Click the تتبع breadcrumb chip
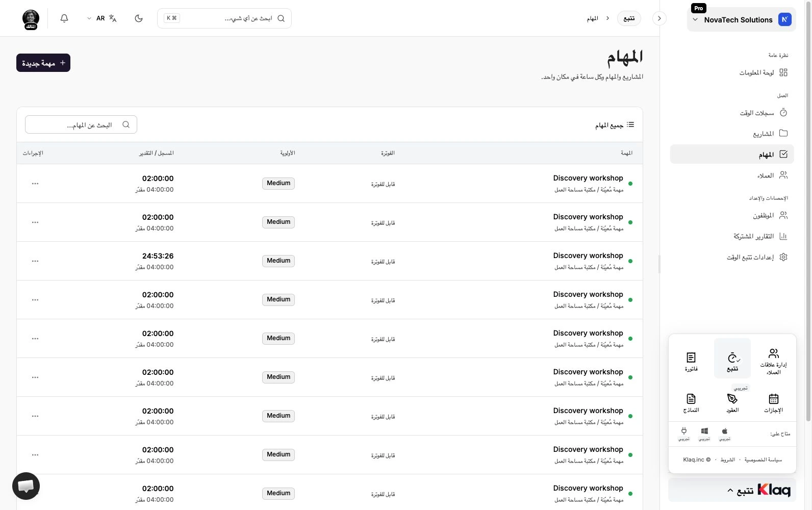 point(629,18)
